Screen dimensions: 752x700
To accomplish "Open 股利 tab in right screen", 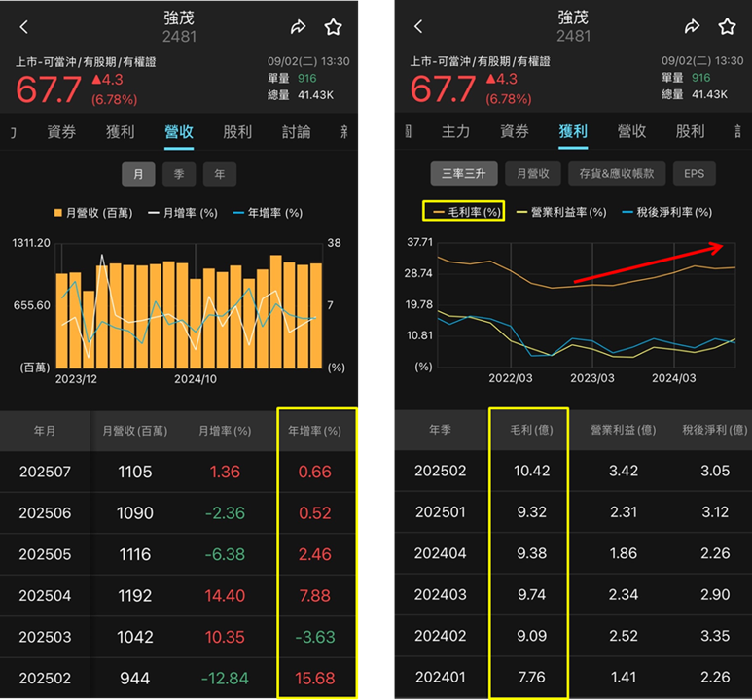I will [690, 131].
